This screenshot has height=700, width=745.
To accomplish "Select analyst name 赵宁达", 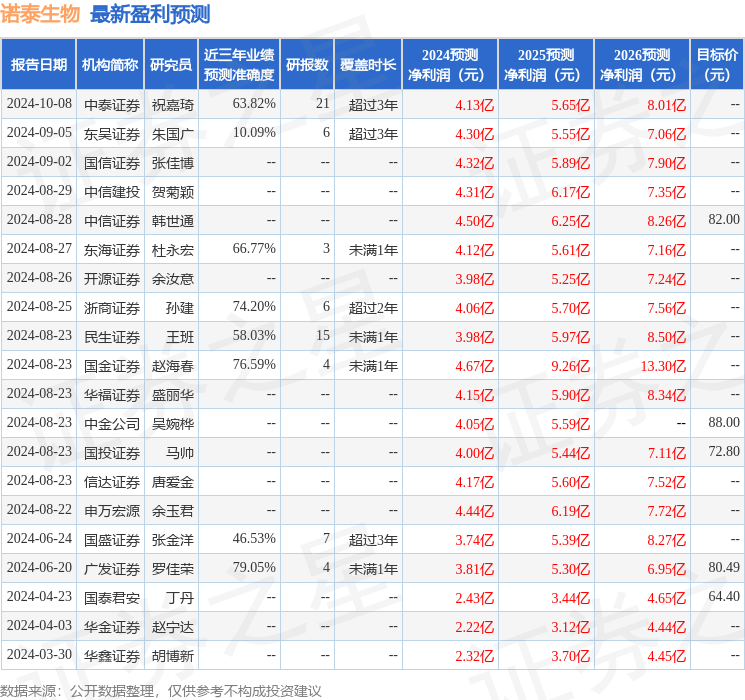I will 172,627.
